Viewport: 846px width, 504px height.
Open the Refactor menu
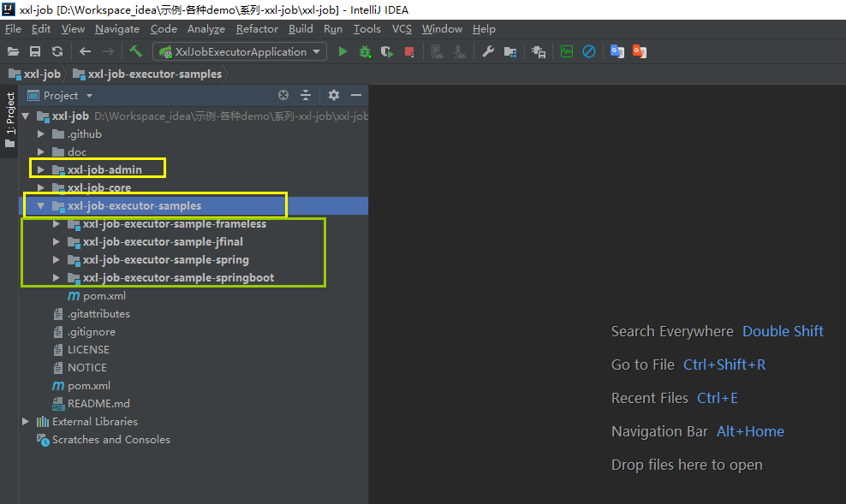(257, 29)
